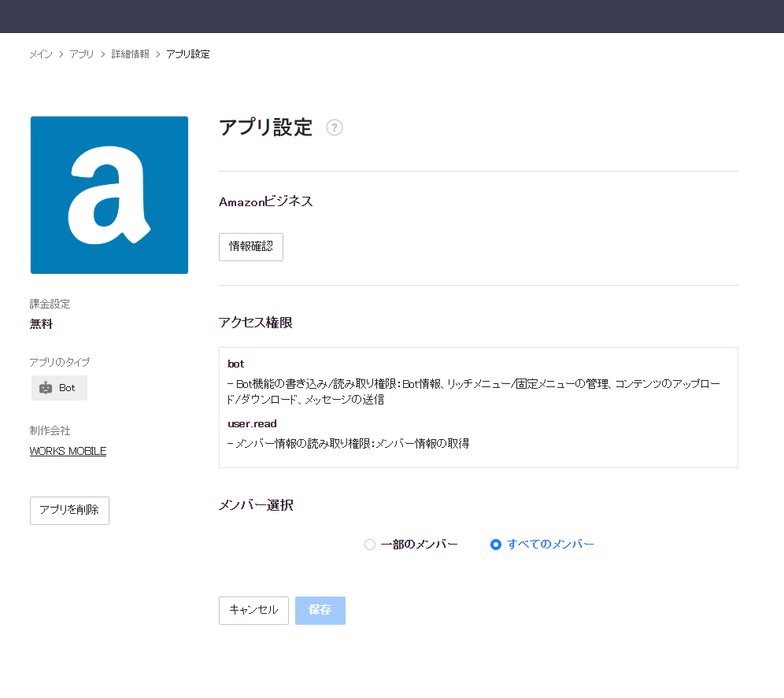Click the Amazon app logo image
The image size is (784, 698).
pos(109,195)
